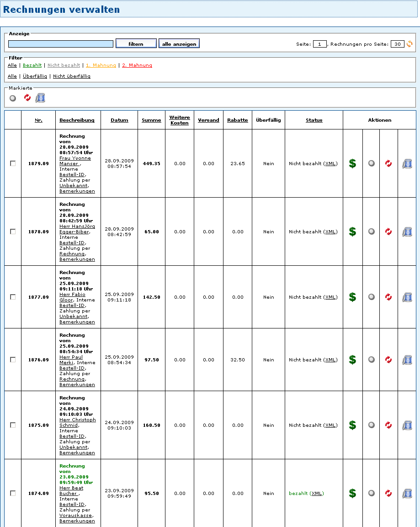Screen dimensions: 420x527
Task: Click the grey circle icon for invoice 1876.09
Action: click(x=372, y=360)
